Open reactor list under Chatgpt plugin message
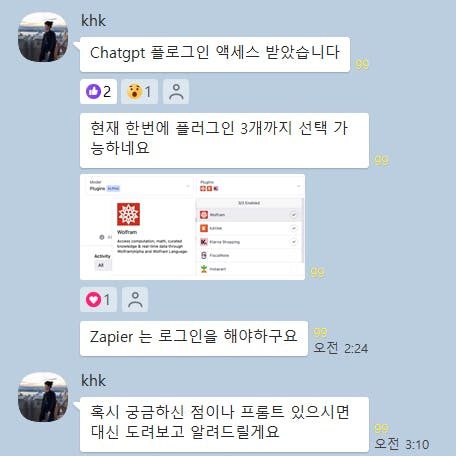 [x=176, y=92]
